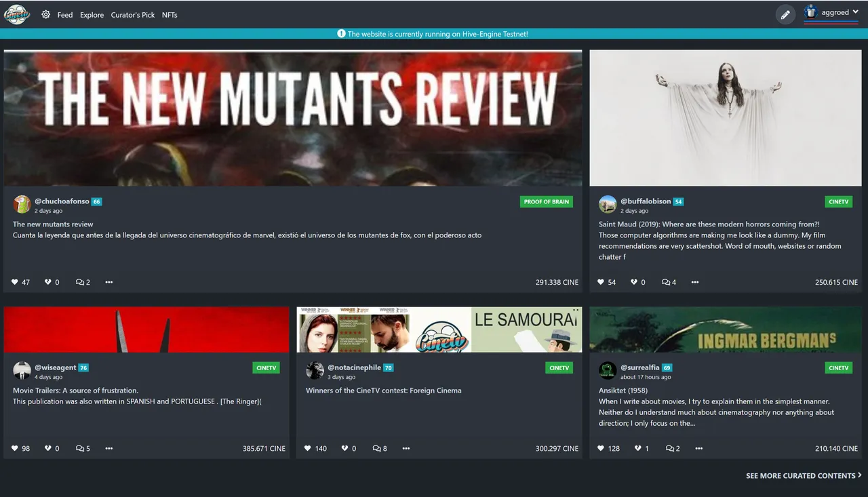Downvote the Ansiktet (1958) post
This screenshot has width=868, height=497.
tap(638, 448)
